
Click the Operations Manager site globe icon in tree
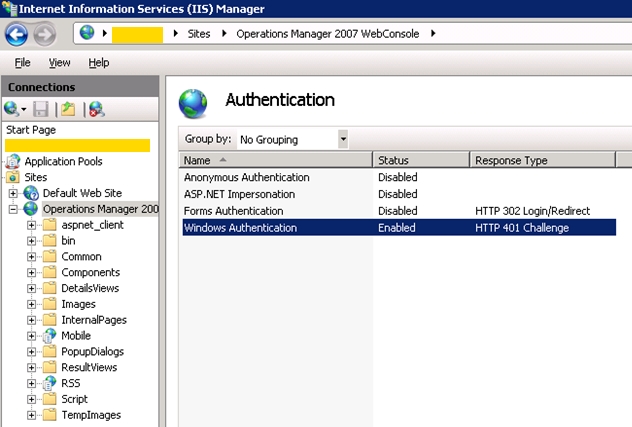point(31,209)
